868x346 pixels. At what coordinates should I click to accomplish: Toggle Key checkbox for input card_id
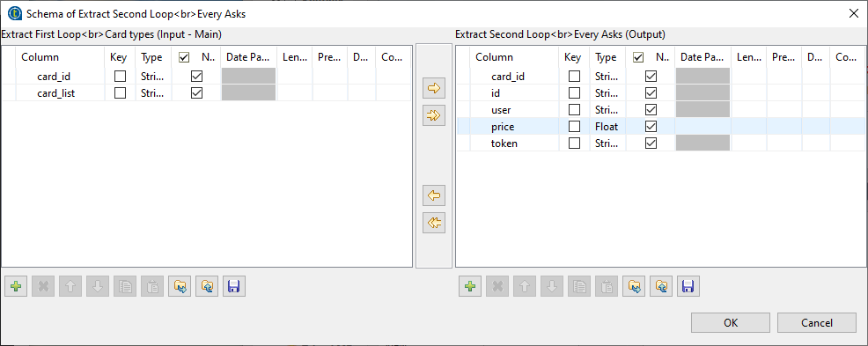click(x=120, y=77)
